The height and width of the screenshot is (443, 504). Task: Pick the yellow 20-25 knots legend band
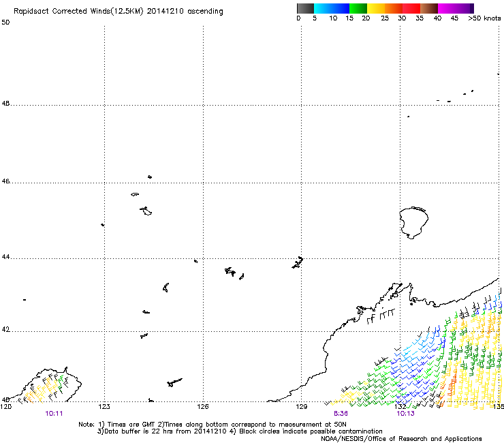(375, 8)
